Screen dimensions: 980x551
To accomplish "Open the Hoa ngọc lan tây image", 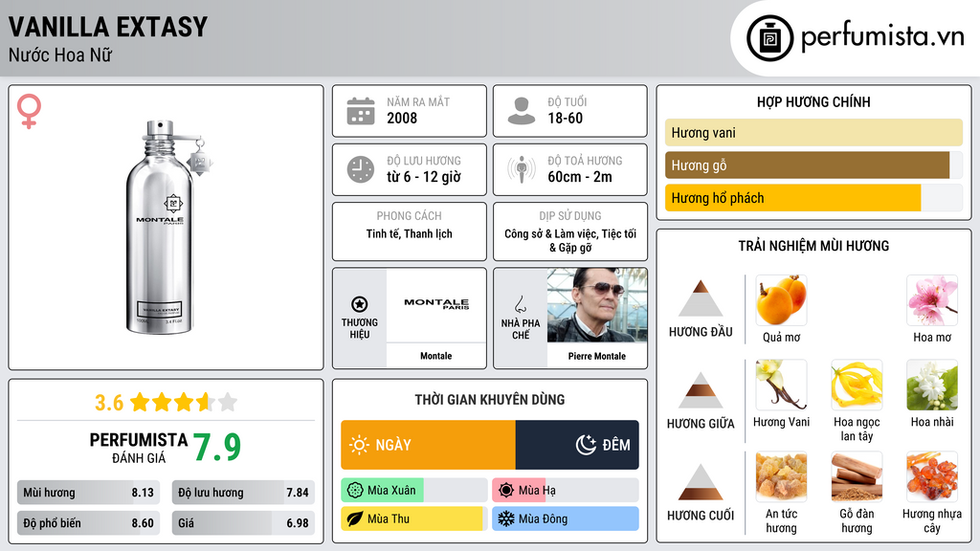I will 857,385.
